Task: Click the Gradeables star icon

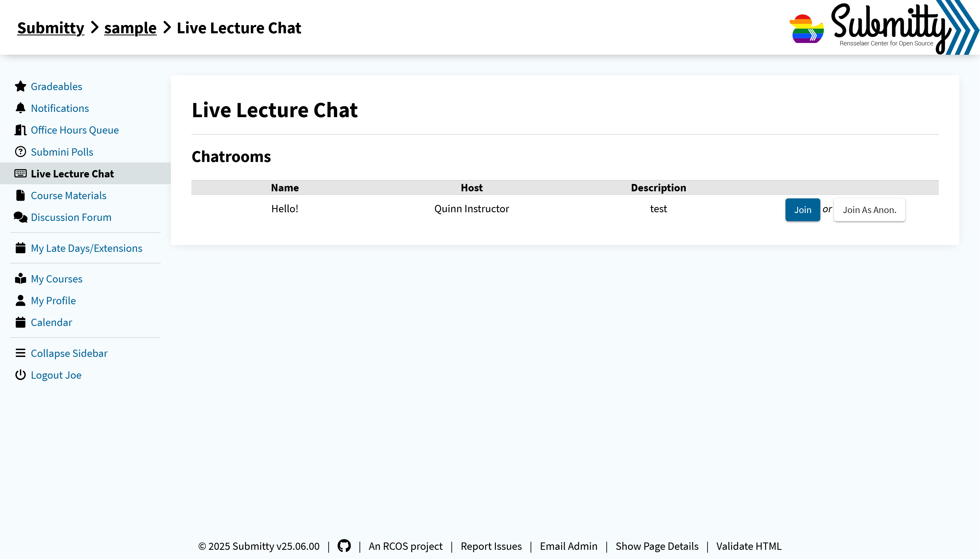Action: tap(20, 86)
